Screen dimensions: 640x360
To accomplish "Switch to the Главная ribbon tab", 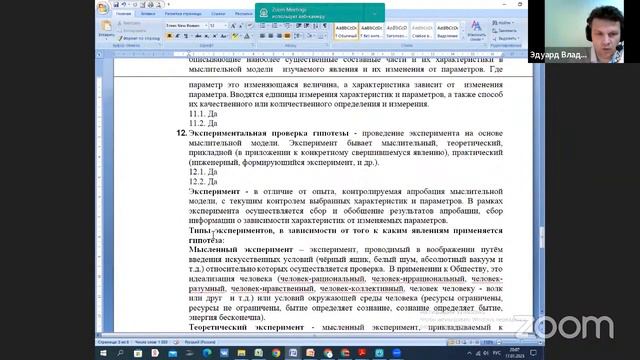I will [123, 14].
